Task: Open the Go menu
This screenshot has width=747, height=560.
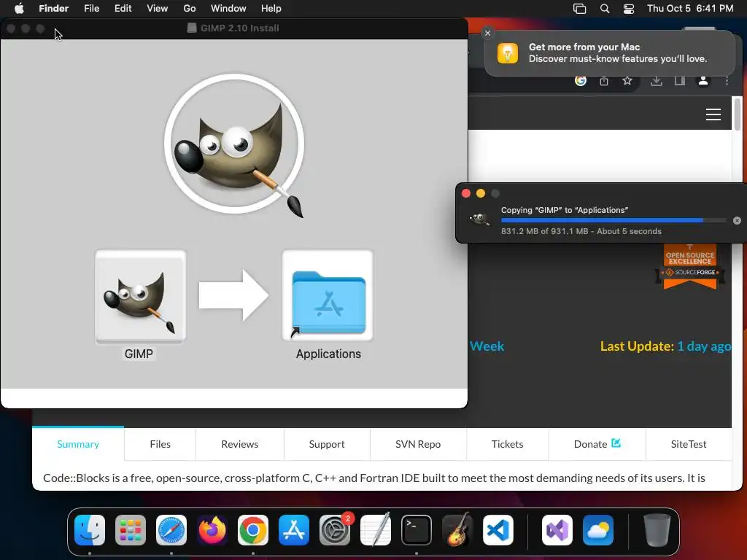Action: [x=190, y=9]
